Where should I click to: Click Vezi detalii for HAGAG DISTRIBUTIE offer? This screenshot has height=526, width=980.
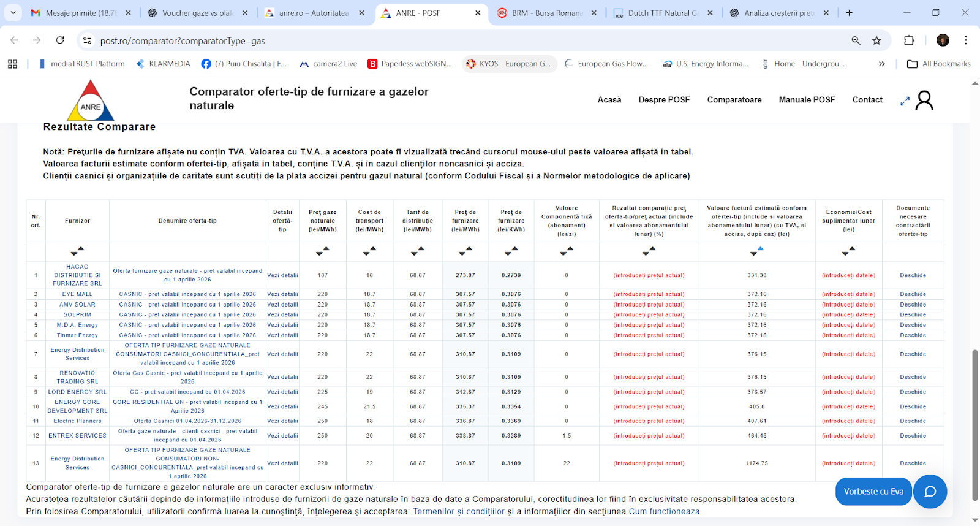pos(282,275)
